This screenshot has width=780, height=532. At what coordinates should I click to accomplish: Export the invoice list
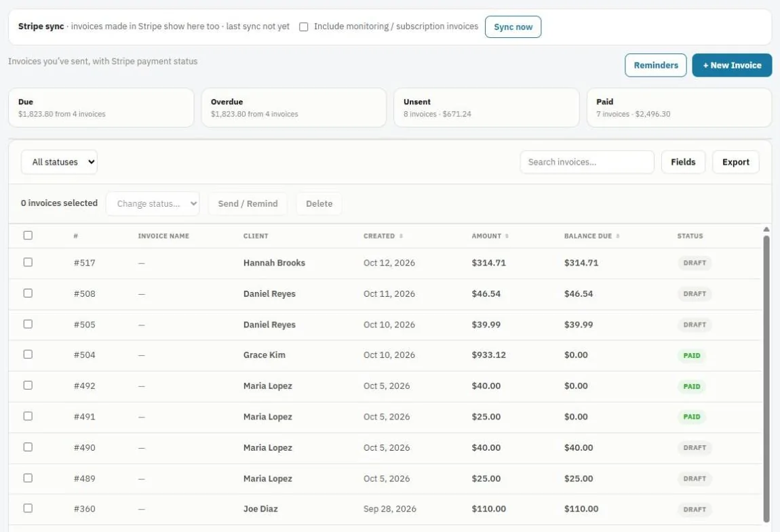pyautogui.click(x=735, y=162)
